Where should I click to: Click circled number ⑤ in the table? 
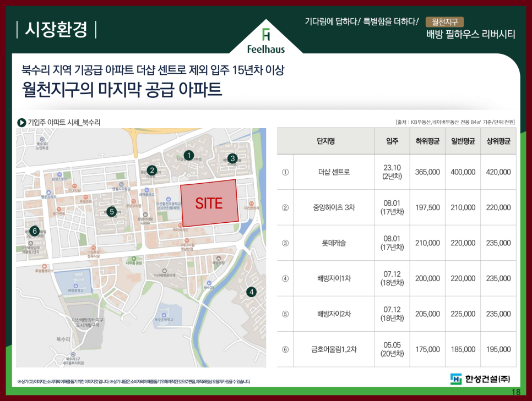[x=285, y=314]
